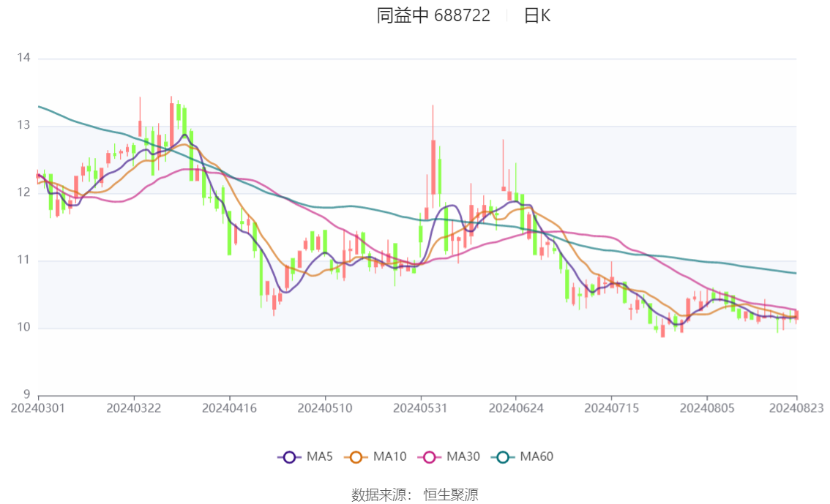Screen dimensions: 830x504
Task: Click the x-axis date 20240624
Action: [516, 408]
